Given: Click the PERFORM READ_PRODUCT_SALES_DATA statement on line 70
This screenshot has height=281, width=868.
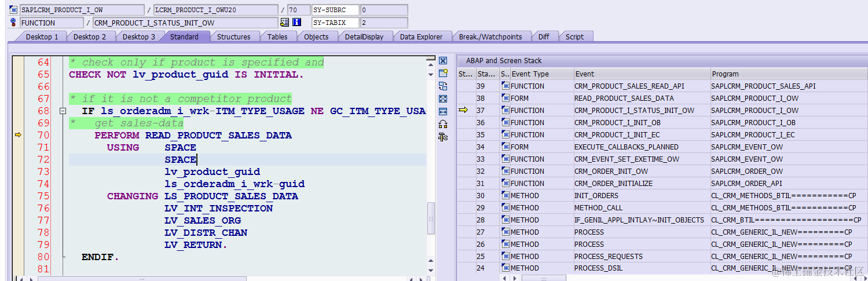Looking at the screenshot, I should click(x=193, y=136).
